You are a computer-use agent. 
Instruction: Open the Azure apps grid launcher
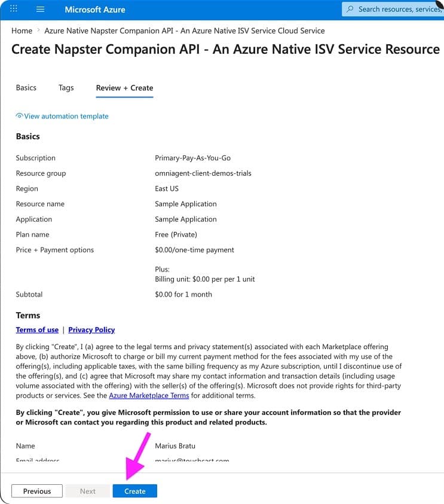coord(14,9)
